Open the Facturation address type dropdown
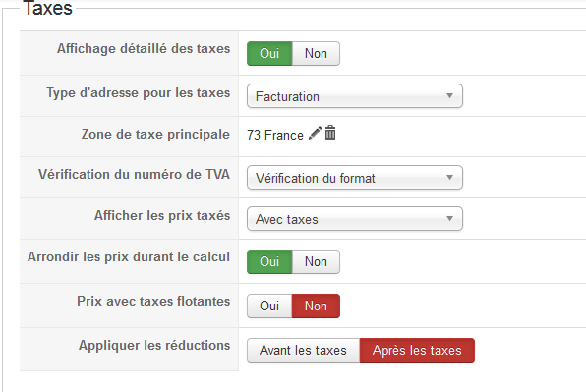 (x=355, y=96)
